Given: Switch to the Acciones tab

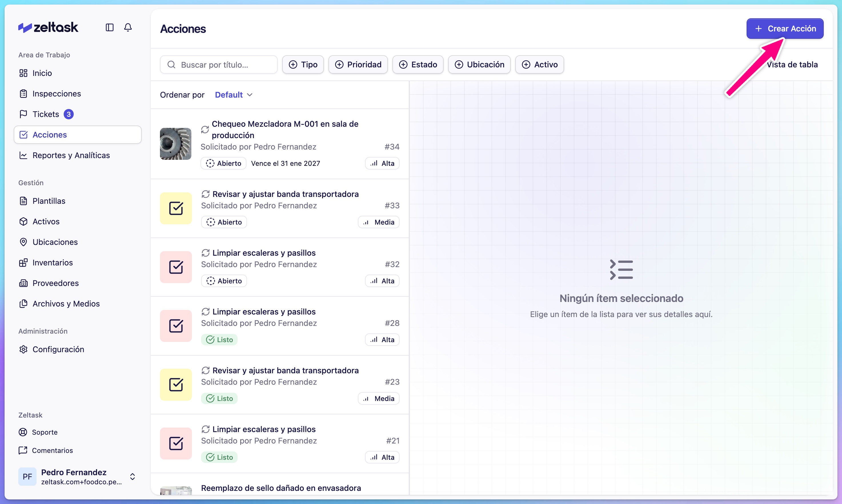Looking at the screenshot, I should pyautogui.click(x=49, y=134).
